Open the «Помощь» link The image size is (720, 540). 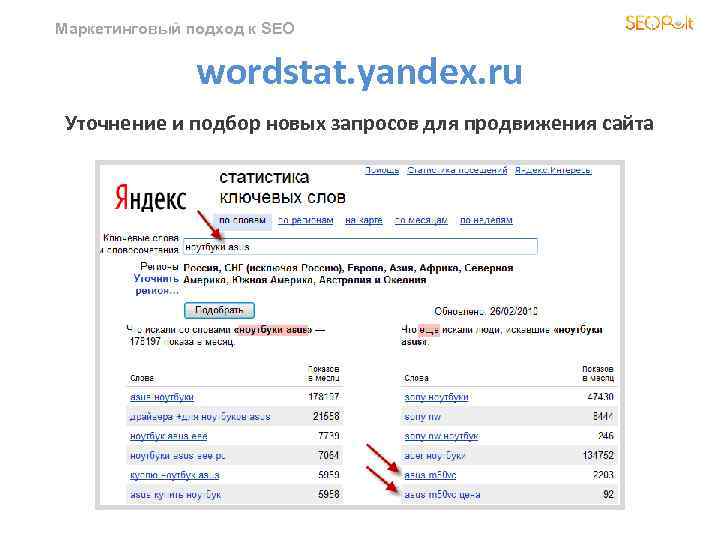click(x=382, y=170)
